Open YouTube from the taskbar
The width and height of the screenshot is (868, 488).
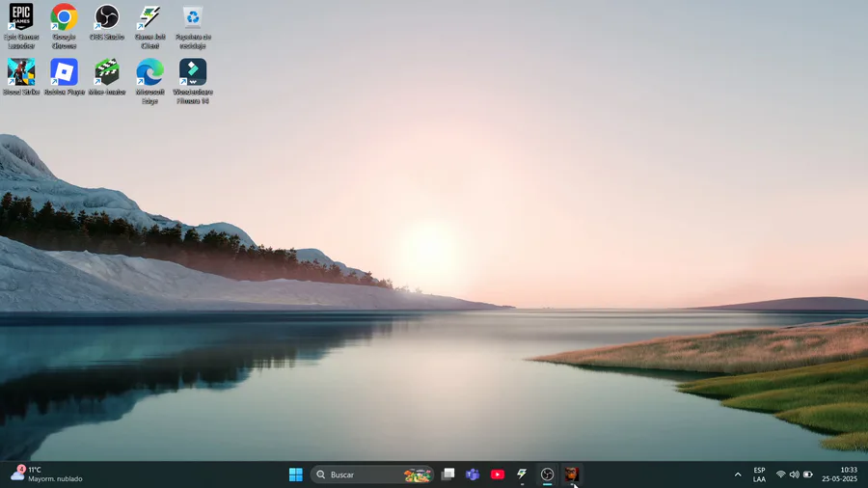click(497, 474)
